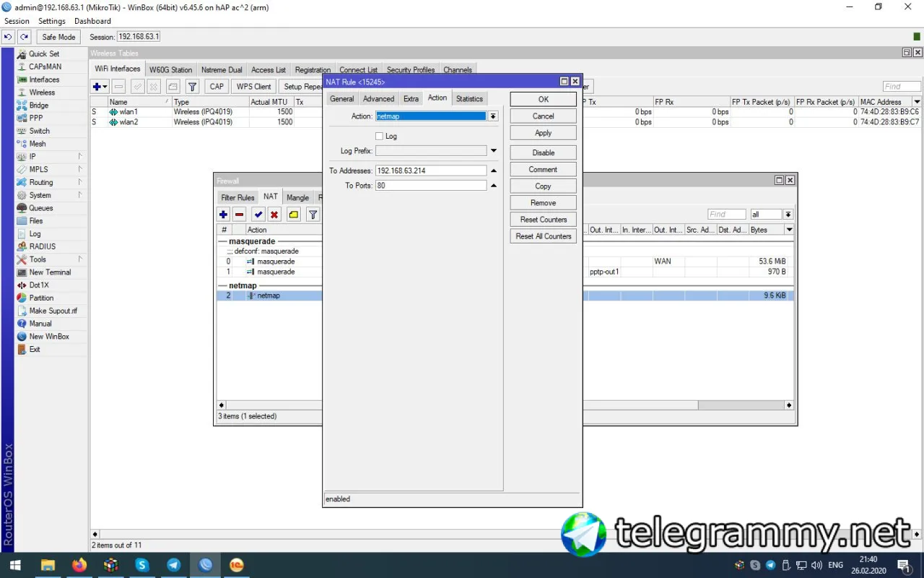Open Mesh in the sidebar
924x578 pixels.
[x=38, y=144]
